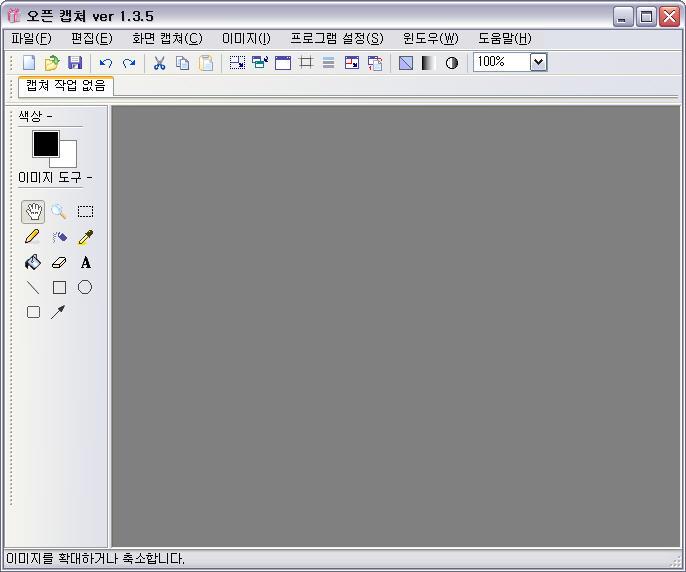This screenshot has width=686, height=572.
Task: Select the eyedropper color picker tool
Action: [x=85, y=237]
